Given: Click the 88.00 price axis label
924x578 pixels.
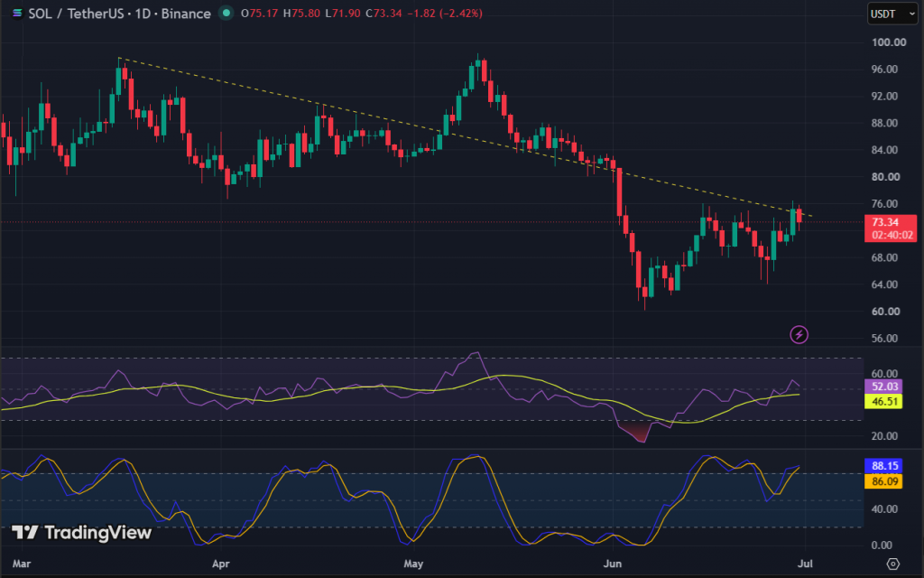Looking at the screenshot, I should point(884,123).
